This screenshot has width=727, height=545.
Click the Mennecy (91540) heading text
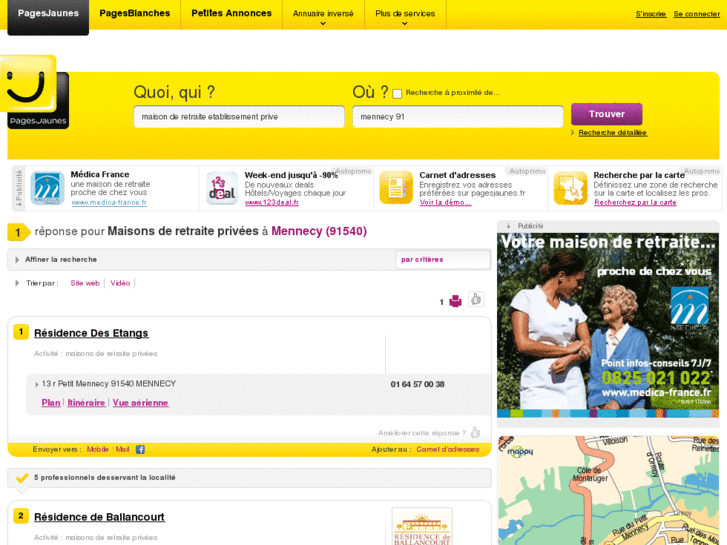point(319,231)
